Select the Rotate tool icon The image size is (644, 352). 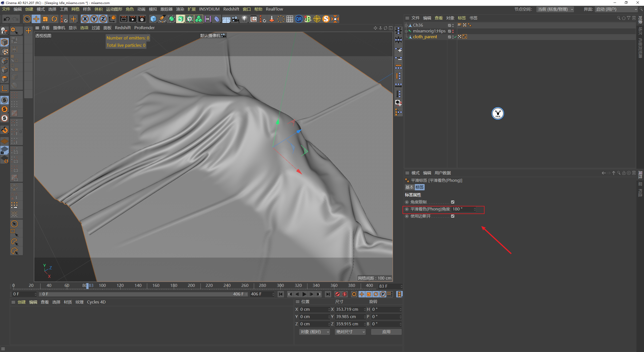coord(54,19)
